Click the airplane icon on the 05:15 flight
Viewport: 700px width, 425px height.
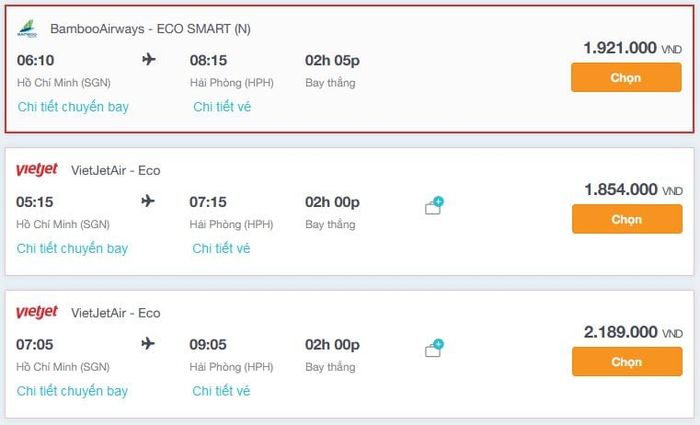point(149,202)
